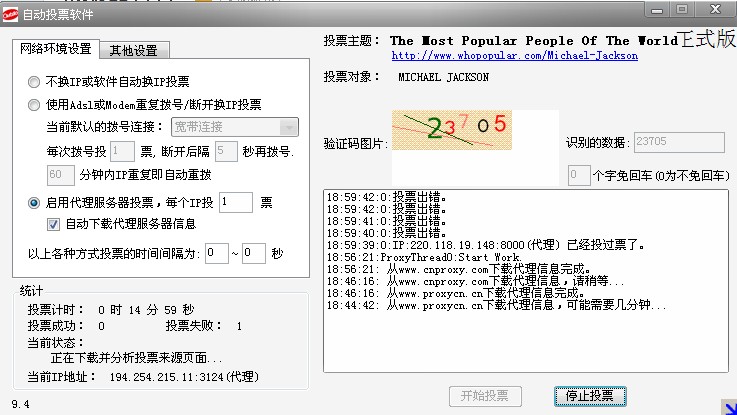Open the 宽带连接 dial-up dropdown

(235, 127)
